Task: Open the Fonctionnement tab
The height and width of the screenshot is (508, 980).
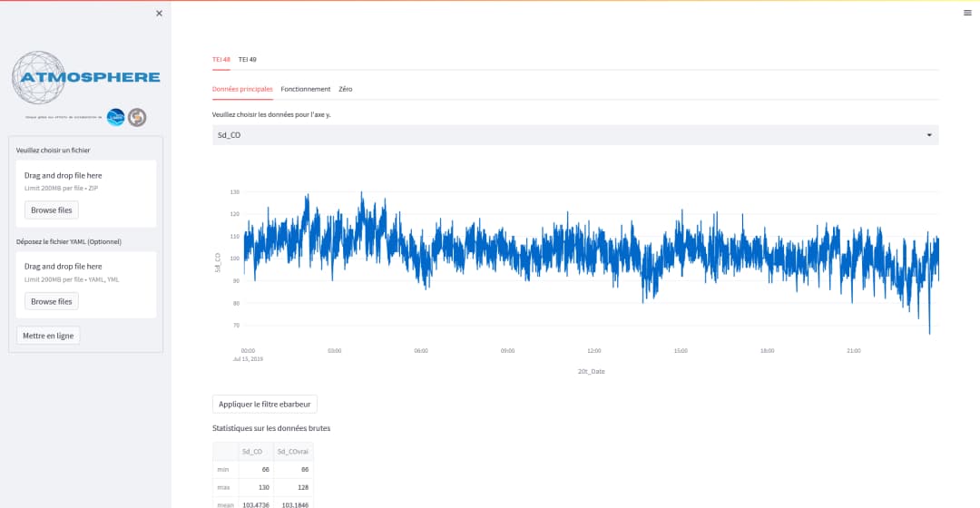Action: (306, 89)
